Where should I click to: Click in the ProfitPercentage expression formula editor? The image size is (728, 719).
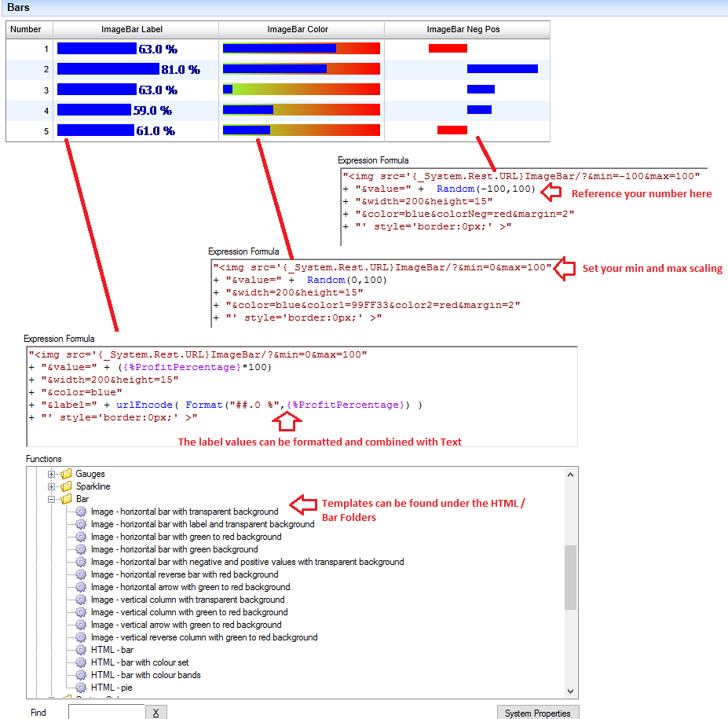(302, 396)
